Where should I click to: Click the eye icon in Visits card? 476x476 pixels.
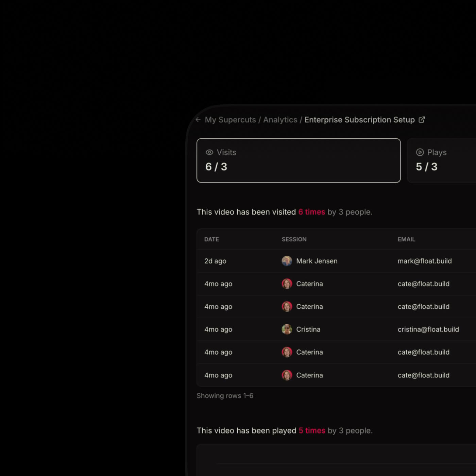pos(209,152)
